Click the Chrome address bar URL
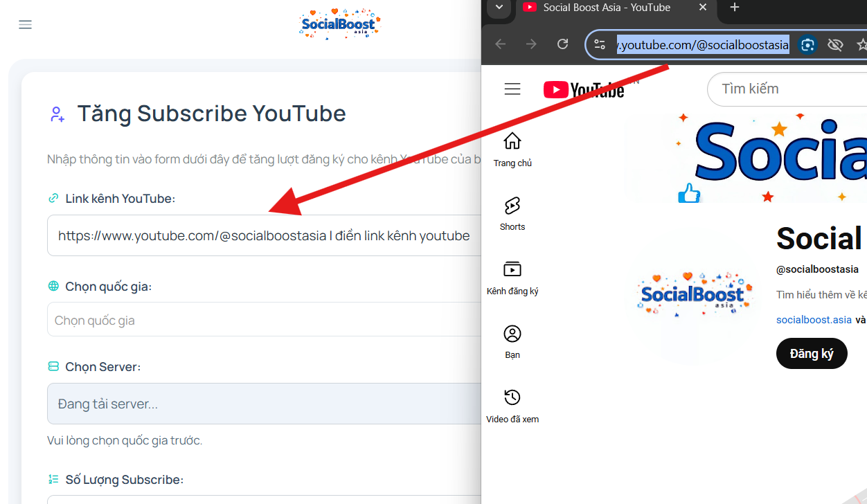 pos(703,45)
